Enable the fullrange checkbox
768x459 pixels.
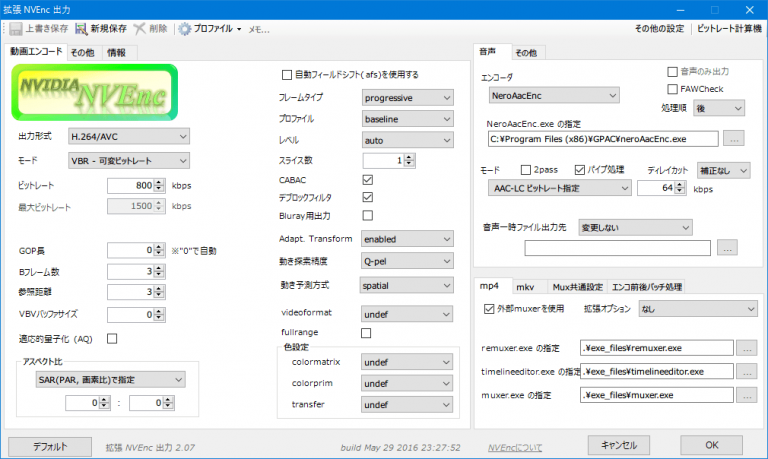tap(366, 333)
